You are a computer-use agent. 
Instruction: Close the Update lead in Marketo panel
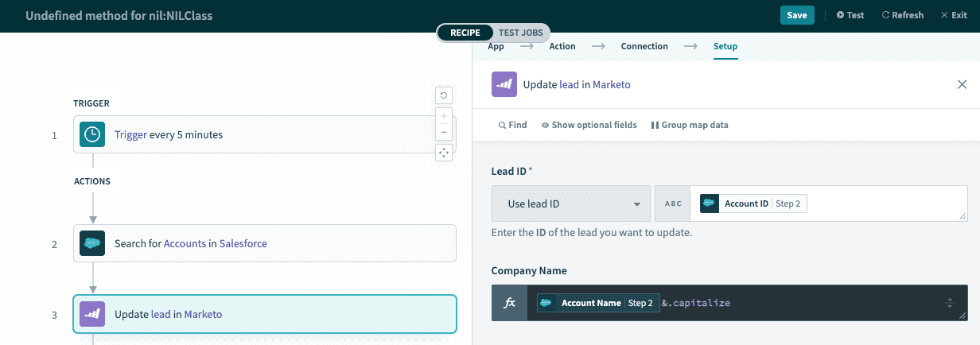[x=962, y=84]
